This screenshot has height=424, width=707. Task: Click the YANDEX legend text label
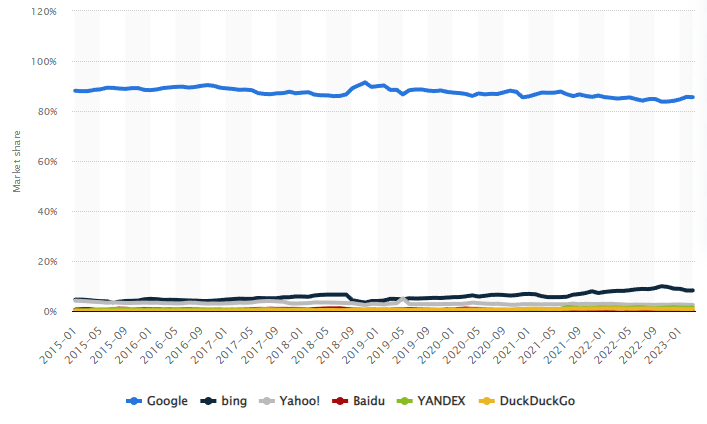coord(439,401)
